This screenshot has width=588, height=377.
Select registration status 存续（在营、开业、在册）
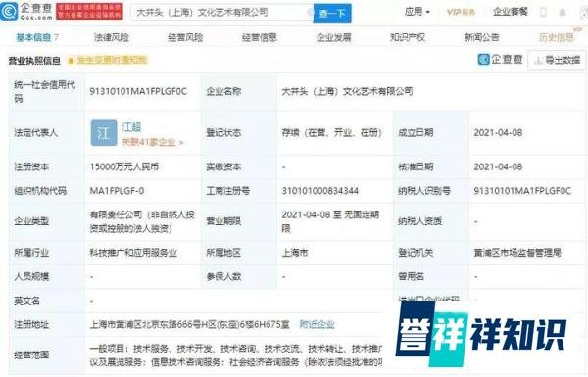[332, 132]
